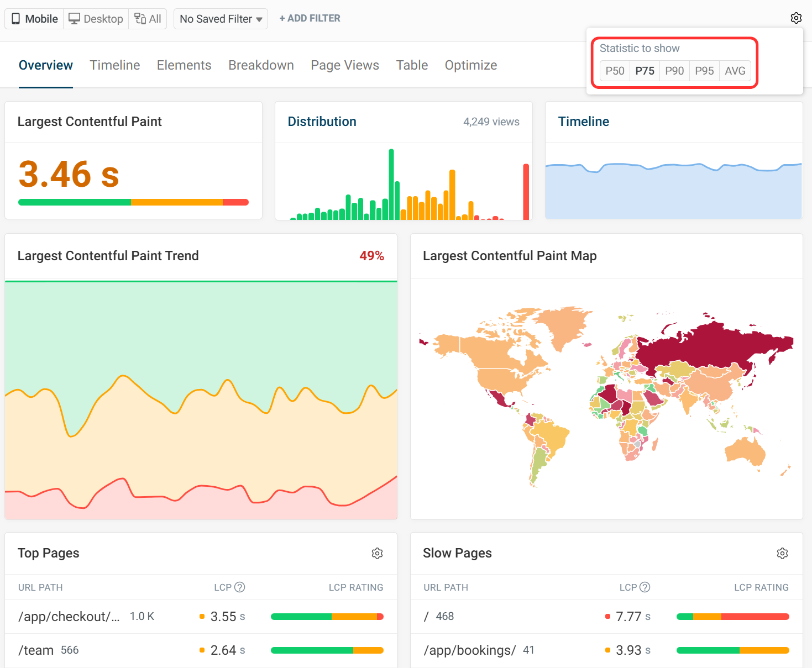Choose P50 statistic

[615, 71]
